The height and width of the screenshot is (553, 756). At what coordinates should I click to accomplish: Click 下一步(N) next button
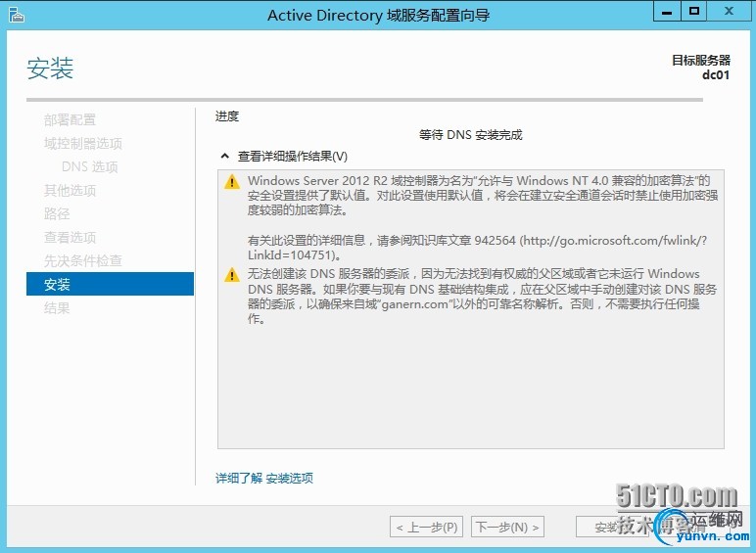coord(507,527)
